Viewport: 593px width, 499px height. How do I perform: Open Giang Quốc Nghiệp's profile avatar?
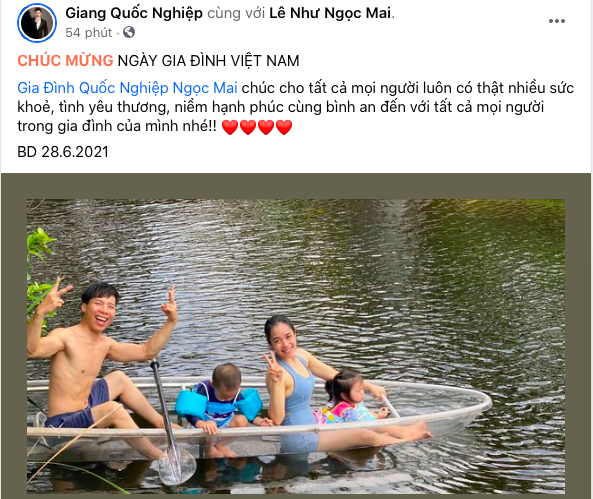[37, 23]
